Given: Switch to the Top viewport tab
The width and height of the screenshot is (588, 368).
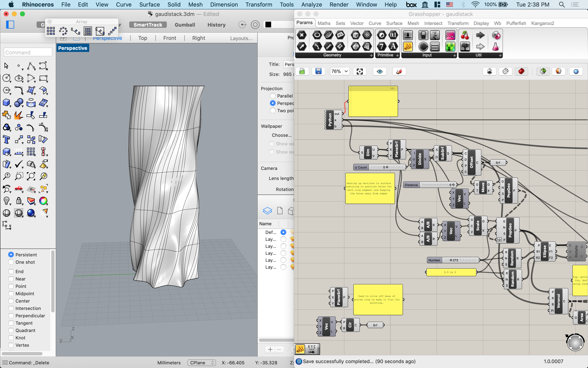Looking at the screenshot, I should 143,38.
